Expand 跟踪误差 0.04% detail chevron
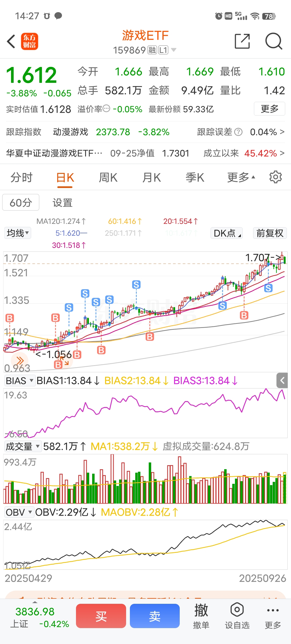 [282, 132]
